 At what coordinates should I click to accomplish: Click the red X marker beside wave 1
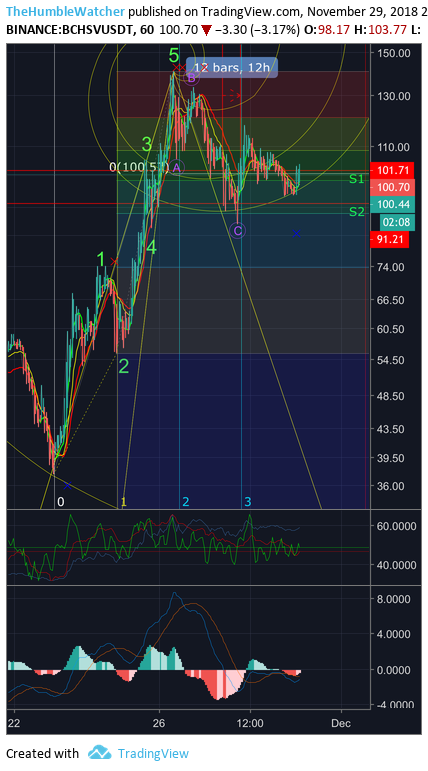click(114, 261)
